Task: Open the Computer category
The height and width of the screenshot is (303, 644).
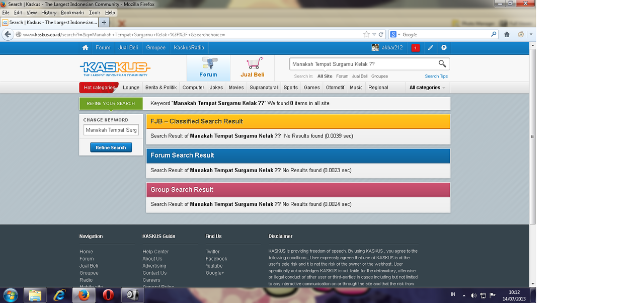Action: (x=193, y=88)
